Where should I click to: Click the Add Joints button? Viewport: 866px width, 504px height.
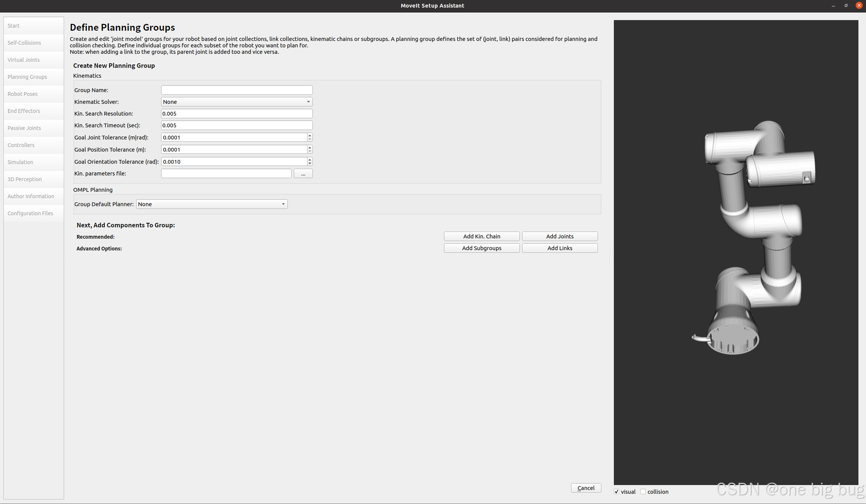click(560, 236)
